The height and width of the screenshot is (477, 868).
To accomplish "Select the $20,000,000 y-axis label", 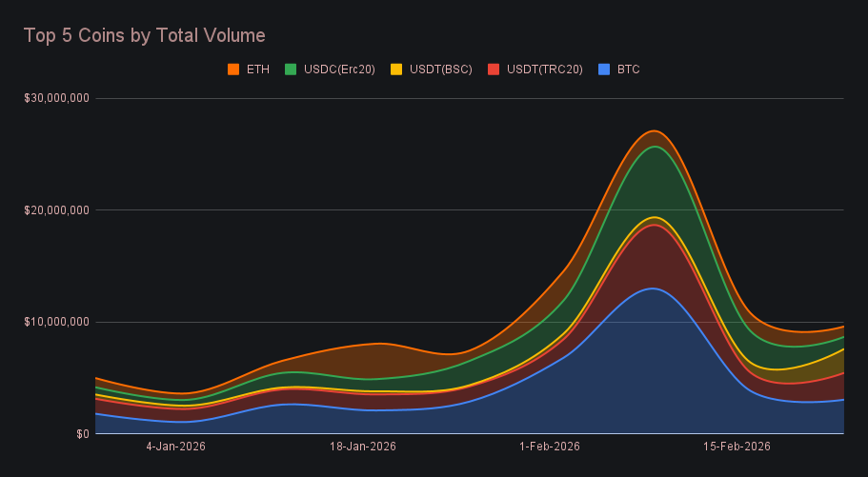I will (56, 209).
